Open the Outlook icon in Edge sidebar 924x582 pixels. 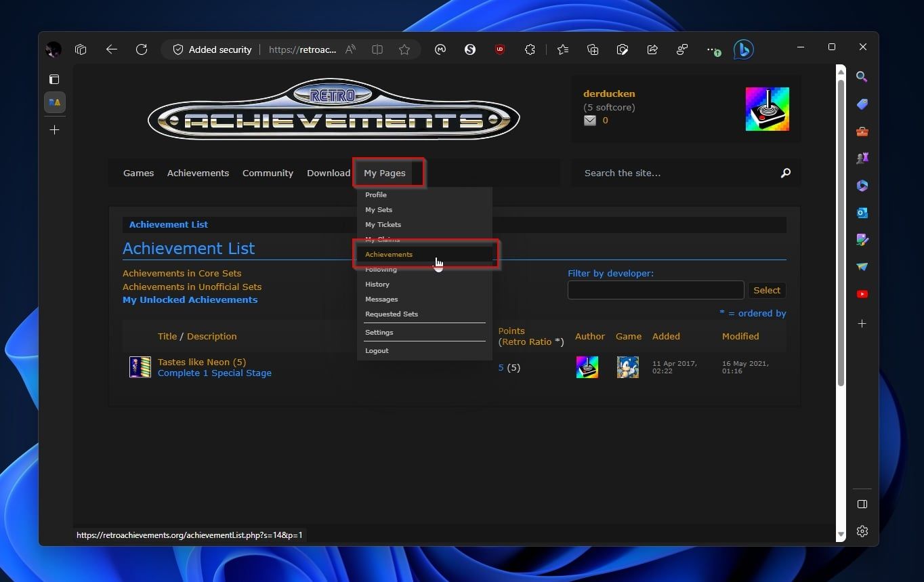click(x=862, y=213)
